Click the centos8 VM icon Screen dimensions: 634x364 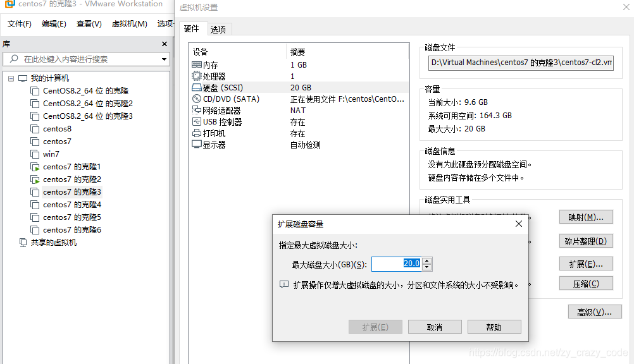(x=35, y=129)
